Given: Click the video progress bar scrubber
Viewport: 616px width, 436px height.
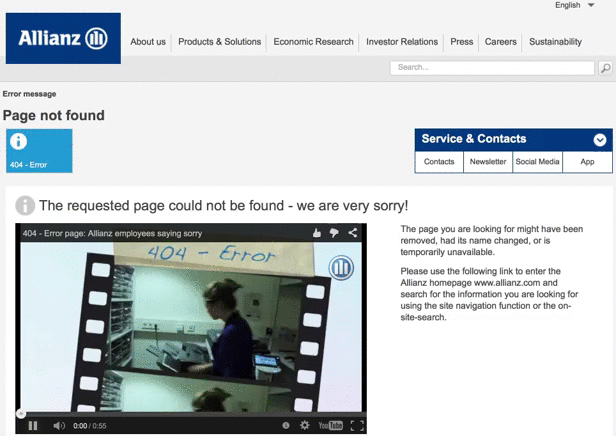Looking at the screenshot, I should pos(21,413).
